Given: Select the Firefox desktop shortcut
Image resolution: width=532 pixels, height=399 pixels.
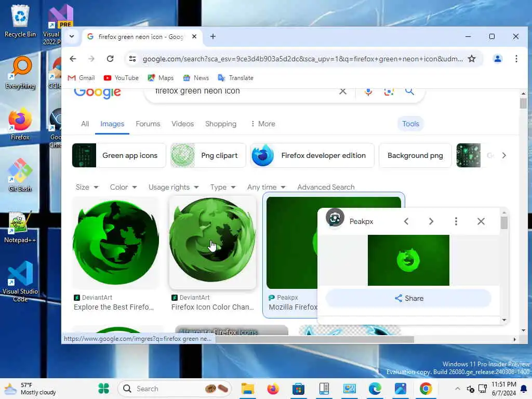Looking at the screenshot, I should click(x=20, y=124).
